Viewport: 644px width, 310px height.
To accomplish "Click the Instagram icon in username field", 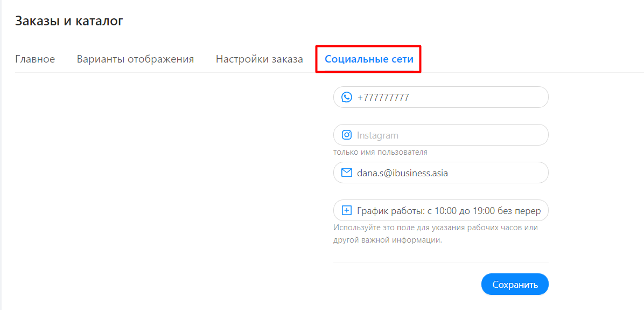I will tap(347, 135).
